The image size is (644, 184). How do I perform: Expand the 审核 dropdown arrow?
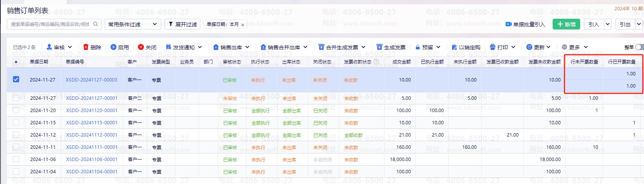tap(70, 47)
